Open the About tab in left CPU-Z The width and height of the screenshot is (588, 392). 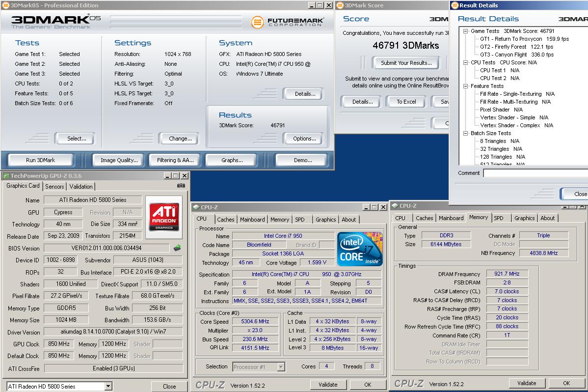(349, 219)
